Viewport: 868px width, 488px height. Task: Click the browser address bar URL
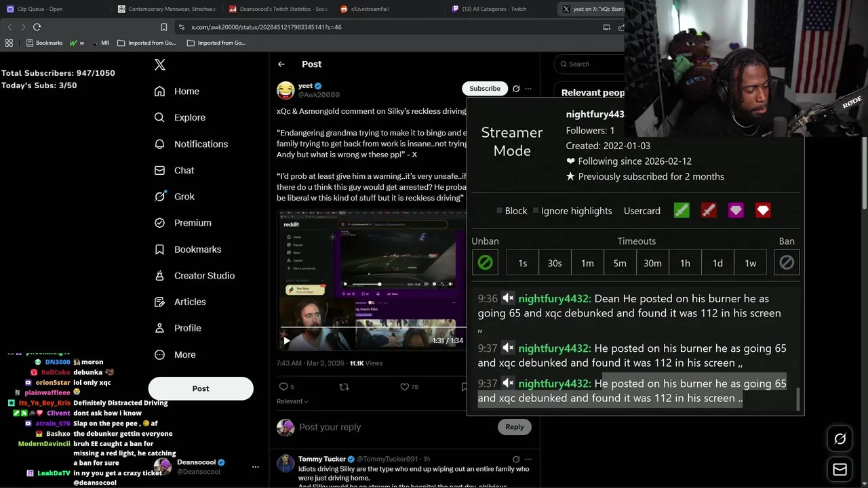tap(267, 27)
